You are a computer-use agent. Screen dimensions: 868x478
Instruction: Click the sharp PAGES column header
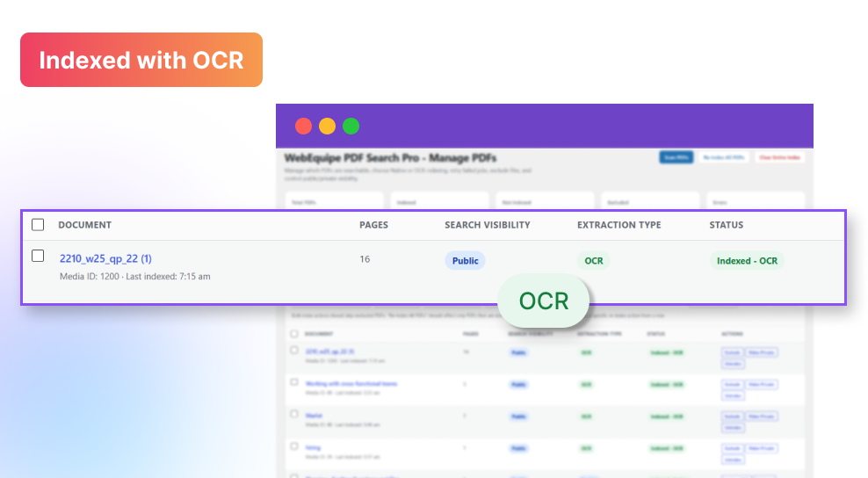[x=373, y=225]
